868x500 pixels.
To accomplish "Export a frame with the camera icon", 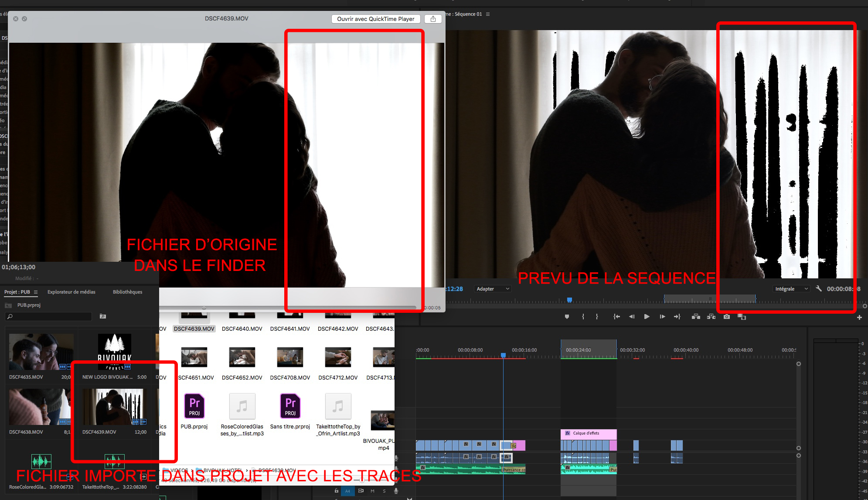I will pos(726,317).
